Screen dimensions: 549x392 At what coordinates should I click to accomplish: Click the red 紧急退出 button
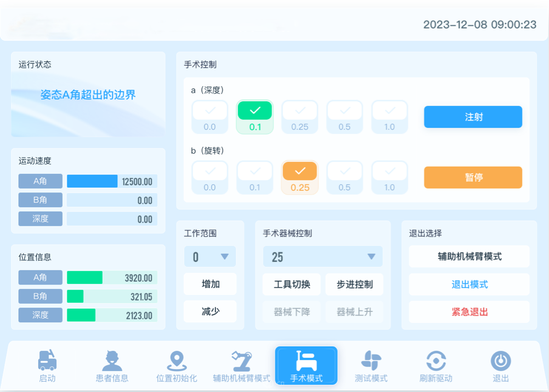point(469,312)
